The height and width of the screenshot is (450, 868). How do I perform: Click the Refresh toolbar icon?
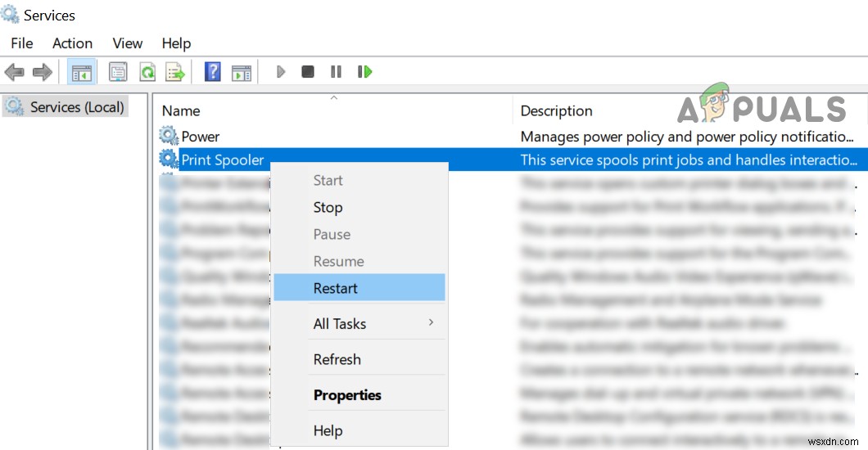pos(147,72)
